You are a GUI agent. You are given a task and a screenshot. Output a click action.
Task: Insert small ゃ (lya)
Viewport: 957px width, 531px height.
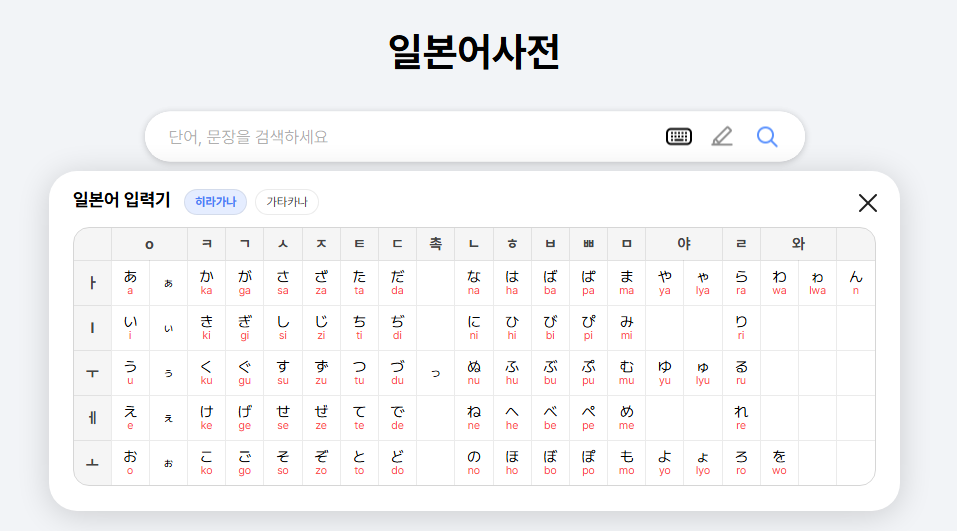pos(702,283)
